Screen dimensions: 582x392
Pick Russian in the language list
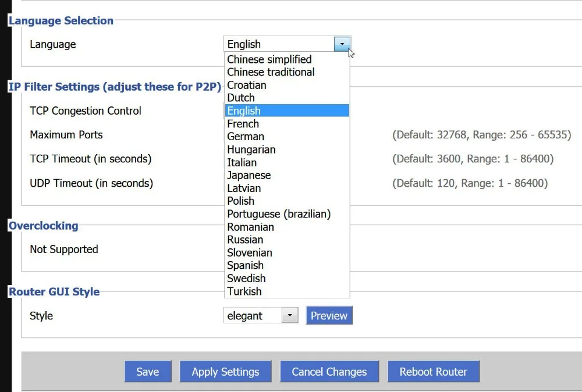[x=287, y=240]
